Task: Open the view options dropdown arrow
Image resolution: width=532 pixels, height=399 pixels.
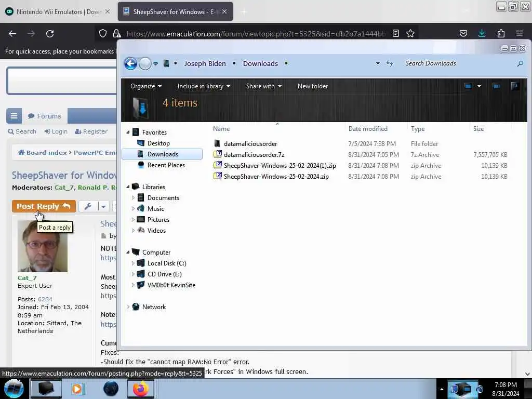Action: (x=479, y=86)
